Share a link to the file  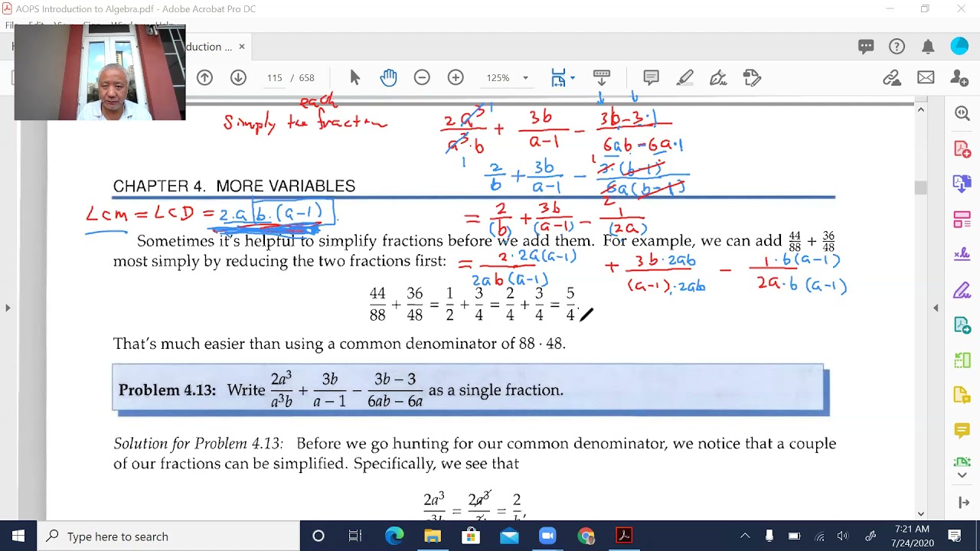click(x=891, y=77)
